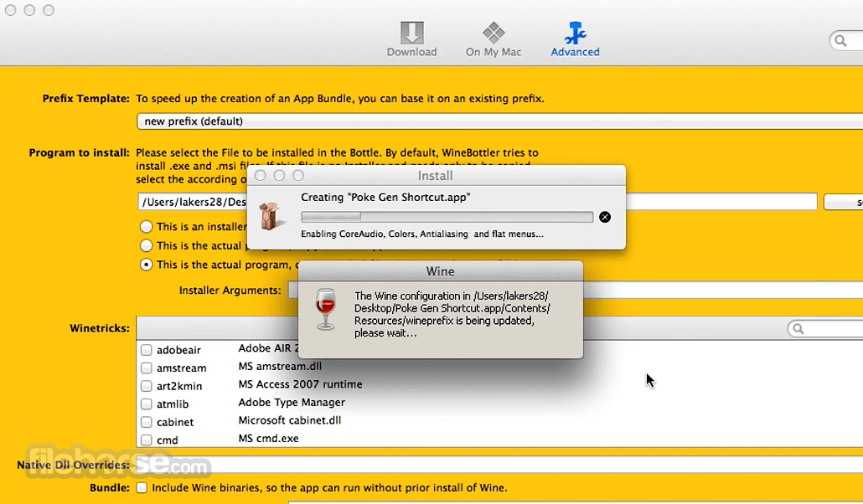Click the Install progress bar
Image resolution: width=863 pixels, height=504 pixels.
click(x=447, y=217)
